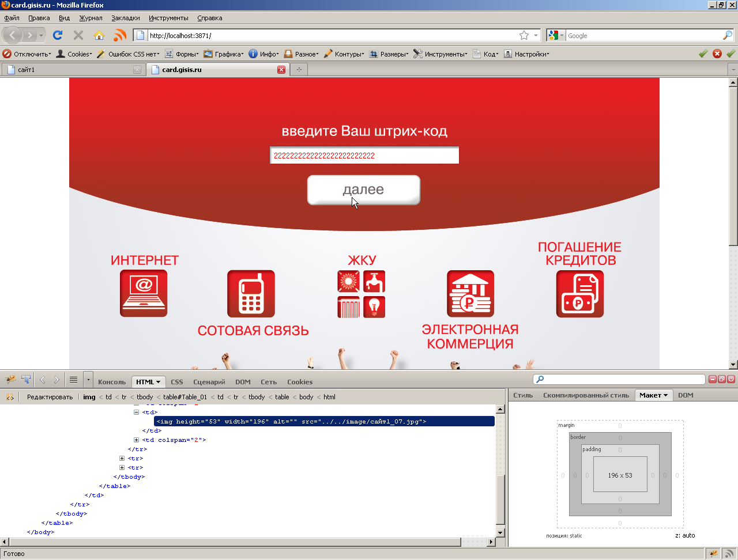Click the Электронная коммерция bank icon
This screenshot has width=738, height=560.
point(470,294)
